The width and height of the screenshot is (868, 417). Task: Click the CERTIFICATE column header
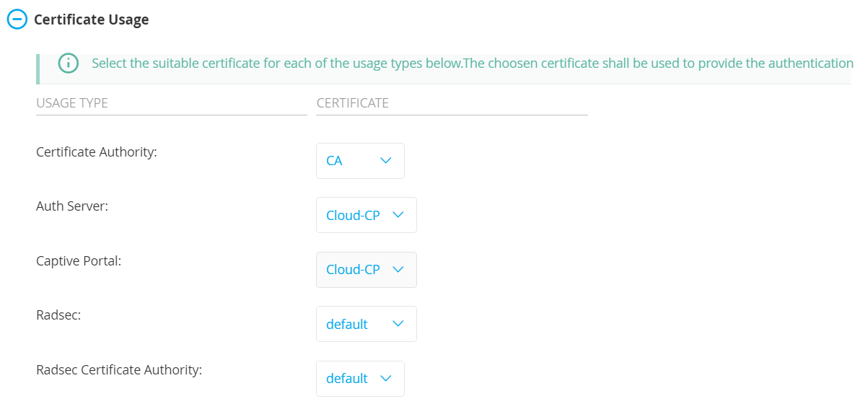[x=353, y=103]
